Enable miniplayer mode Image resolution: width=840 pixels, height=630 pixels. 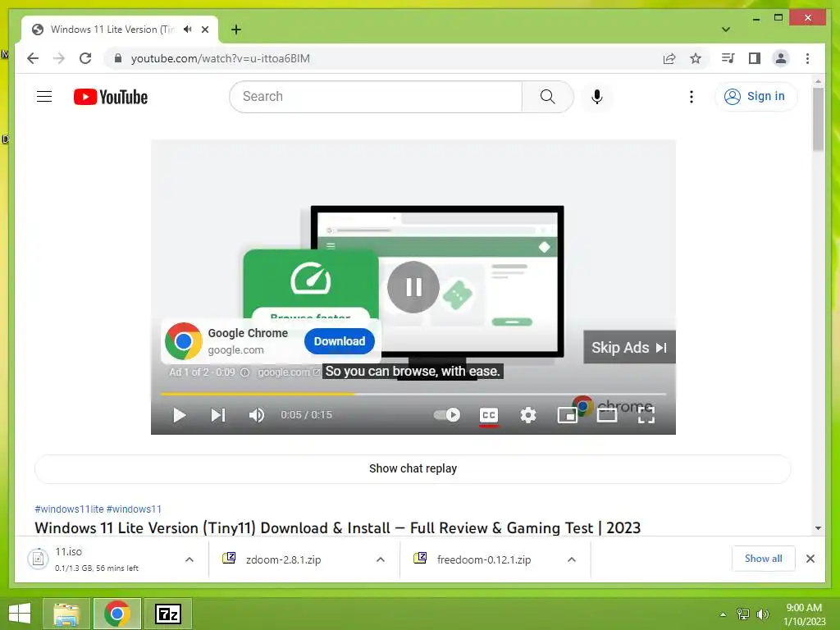568,414
